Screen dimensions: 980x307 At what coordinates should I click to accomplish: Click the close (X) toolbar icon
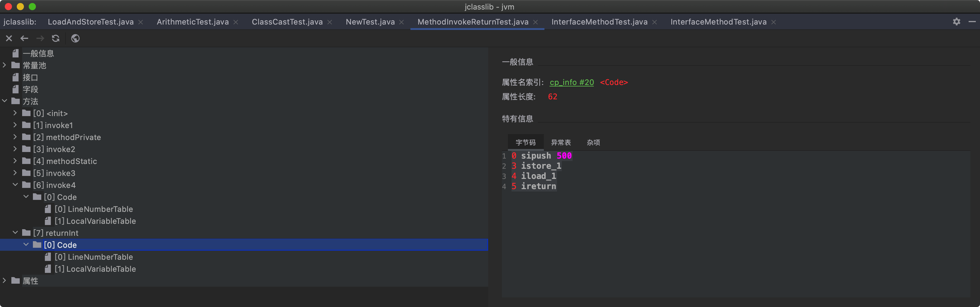9,38
